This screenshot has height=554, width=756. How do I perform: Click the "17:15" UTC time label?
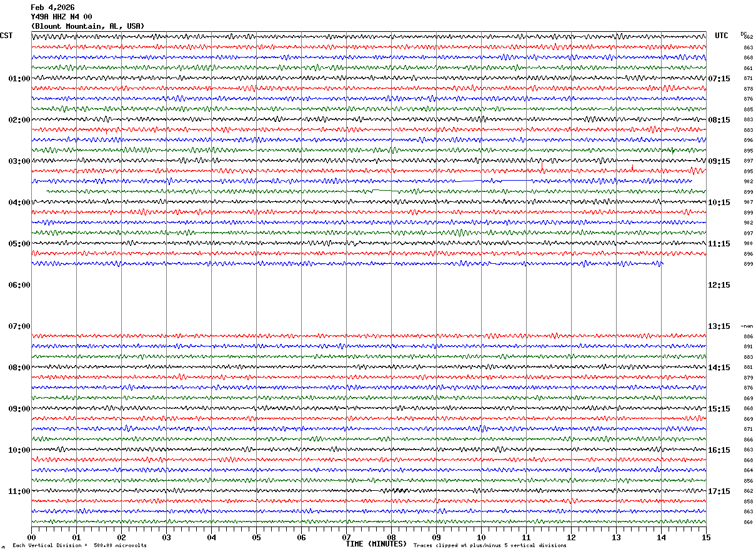(719, 491)
